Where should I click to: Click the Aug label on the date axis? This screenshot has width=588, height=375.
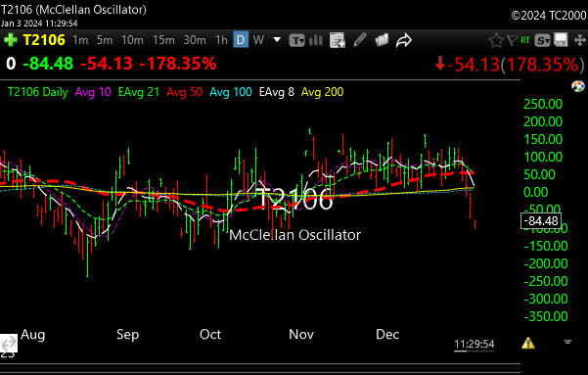click(33, 334)
